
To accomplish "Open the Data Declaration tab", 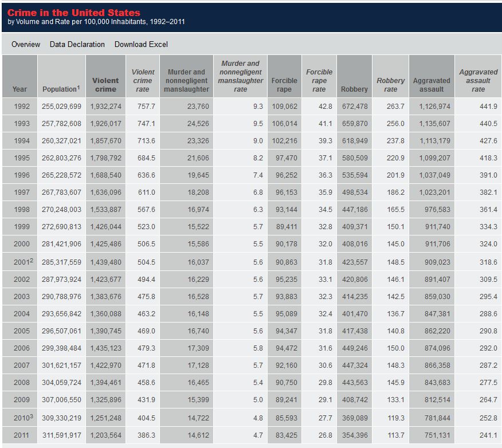I will 77,44.
